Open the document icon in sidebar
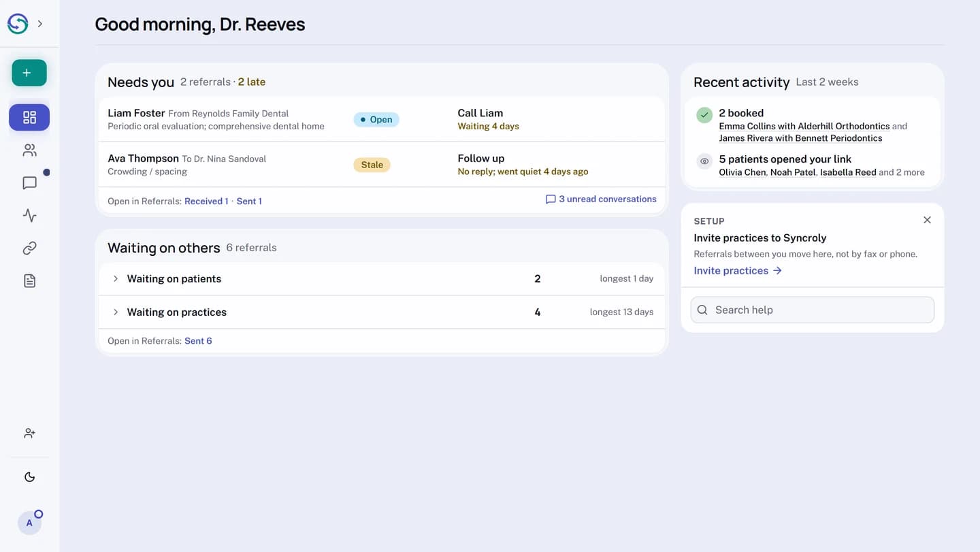The height and width of the screenshot is (552, 980). coord(29,280)
